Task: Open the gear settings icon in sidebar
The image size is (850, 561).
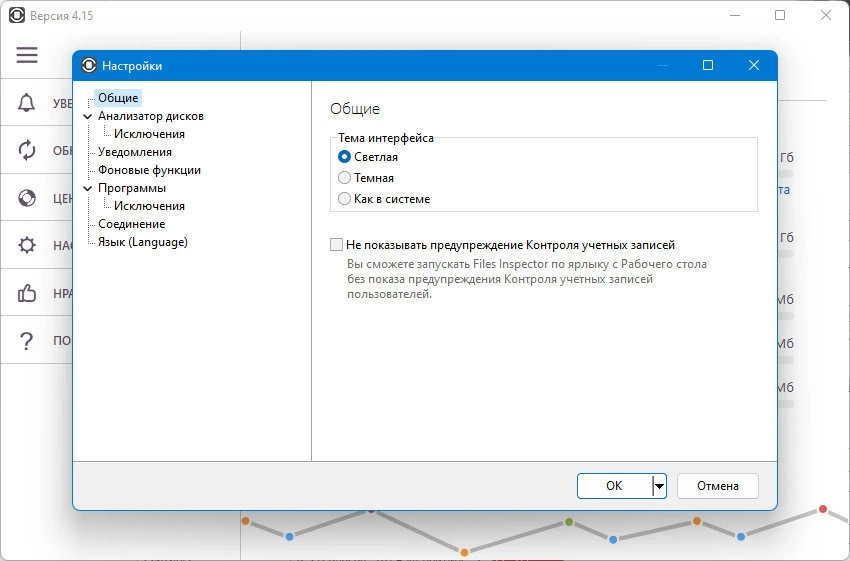Action: pyautogui.click(x=27, y=245)
